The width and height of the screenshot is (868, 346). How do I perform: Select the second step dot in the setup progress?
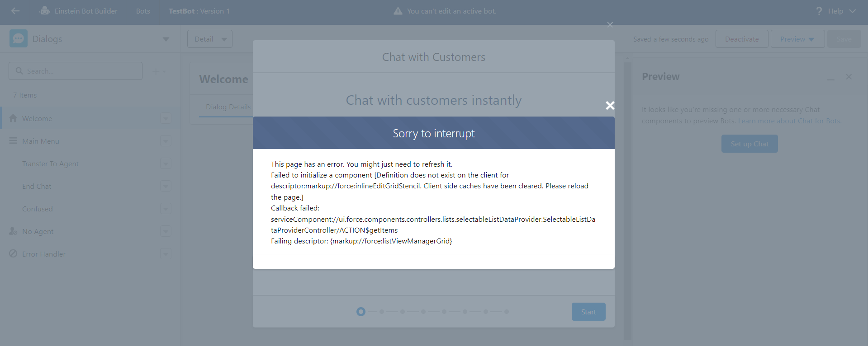pyautogui.click(x=382, y=312)
